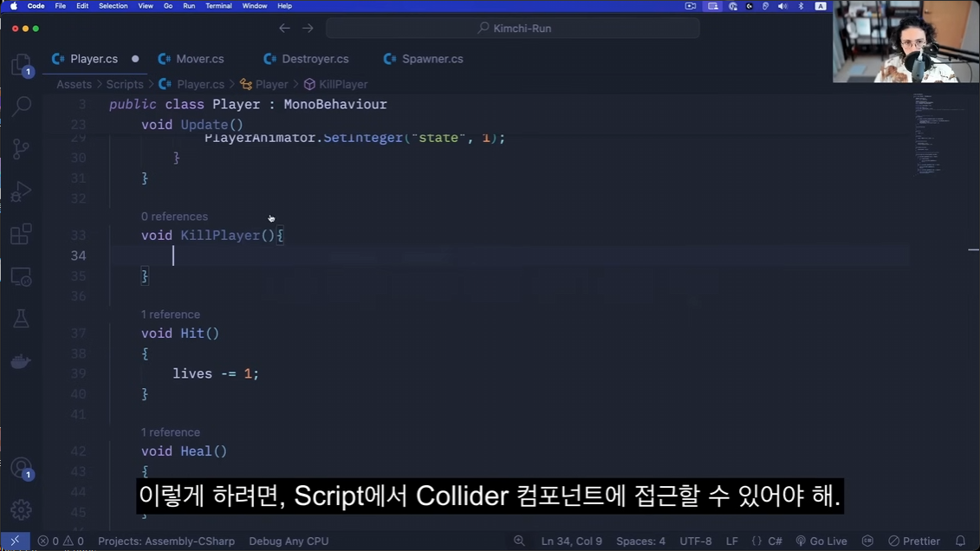Viewport: 980px width, 551px height.
Task: Click Projects: Assembly-CSharp in status bar
Action: point(166,541)
